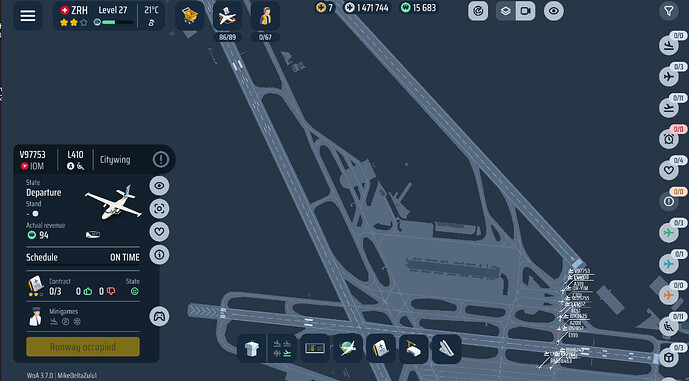Viewport: 689px width, 381px height.
Task: Open the flight information board icon
Action: tap(315, 349)
